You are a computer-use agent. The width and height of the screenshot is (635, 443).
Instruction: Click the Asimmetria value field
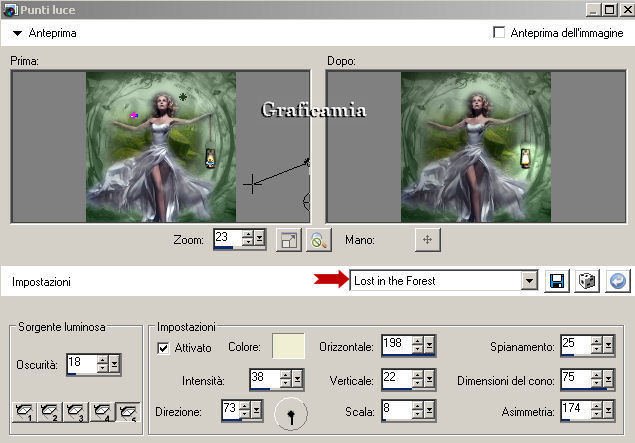[576, 410]
